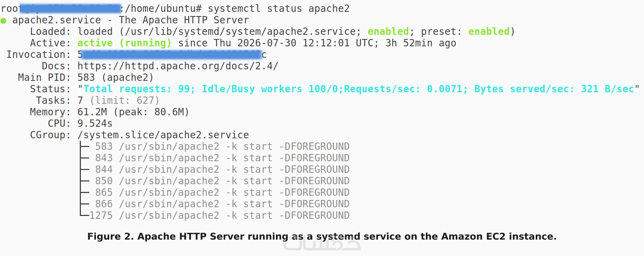644x256 pixels.
Task: Click the Tasks count '7'
Action: tap(80, 101)
